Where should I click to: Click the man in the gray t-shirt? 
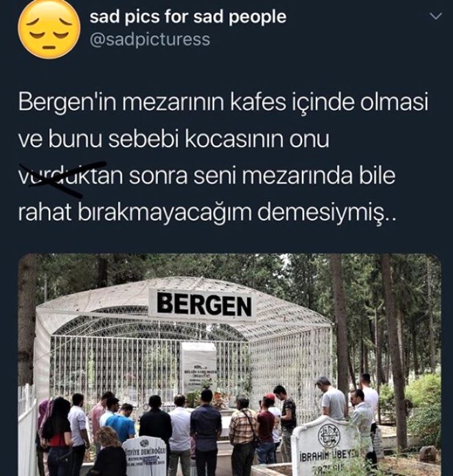[x=333, y=398]
